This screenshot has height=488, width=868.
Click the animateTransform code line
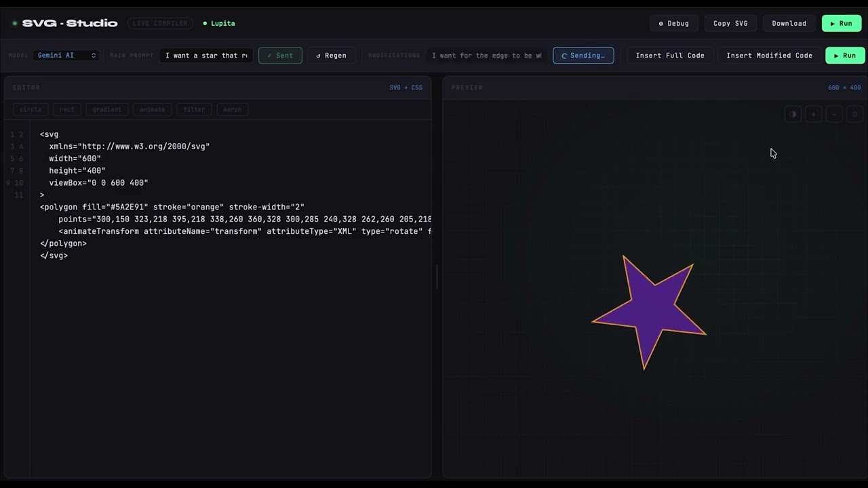(245, 232)
